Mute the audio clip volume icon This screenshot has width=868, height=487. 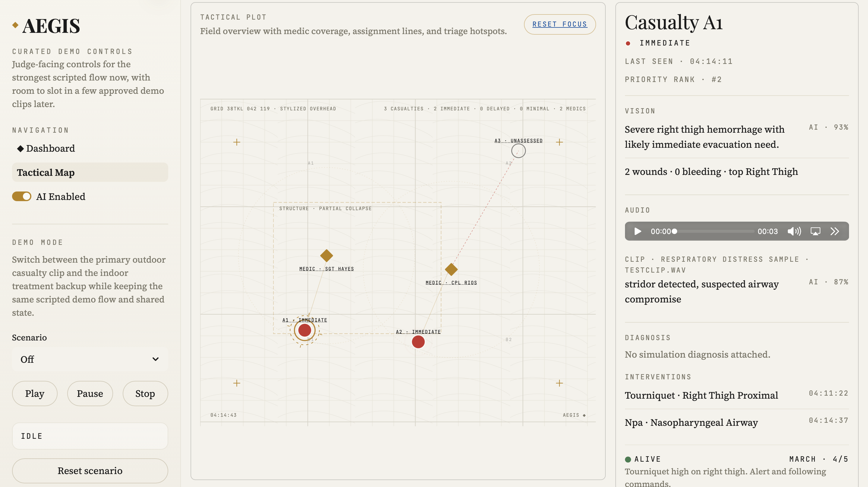pos(794,231)
